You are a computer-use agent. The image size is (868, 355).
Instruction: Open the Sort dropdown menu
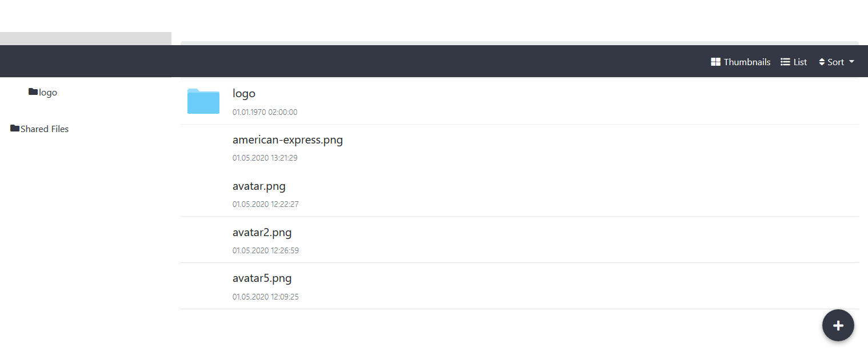coord(836,61)
